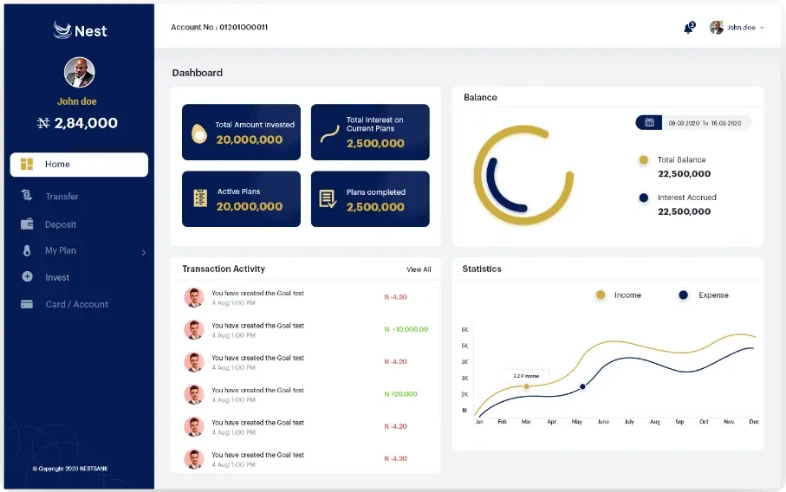The width and height of the screenshot is (786, 492).
Task: Open the Invest menu item
Action: pos(57,277)
